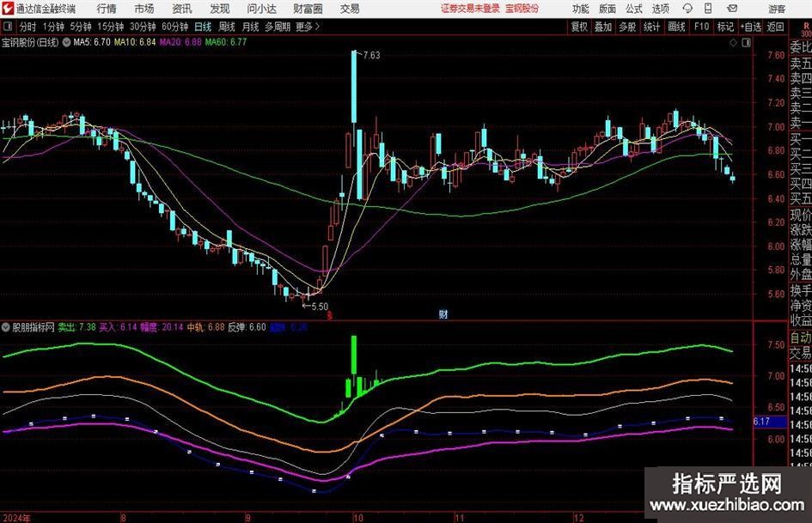812x523 pixels.
Task: Click the 5.50 low price label
Action: [320, 307]
